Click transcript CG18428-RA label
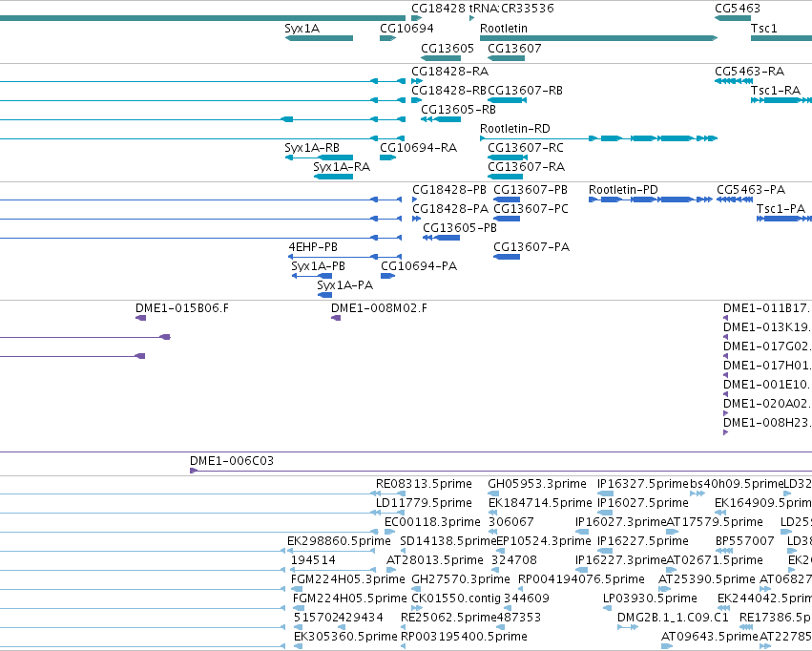 pyautogui.click(x=449, y=71)
